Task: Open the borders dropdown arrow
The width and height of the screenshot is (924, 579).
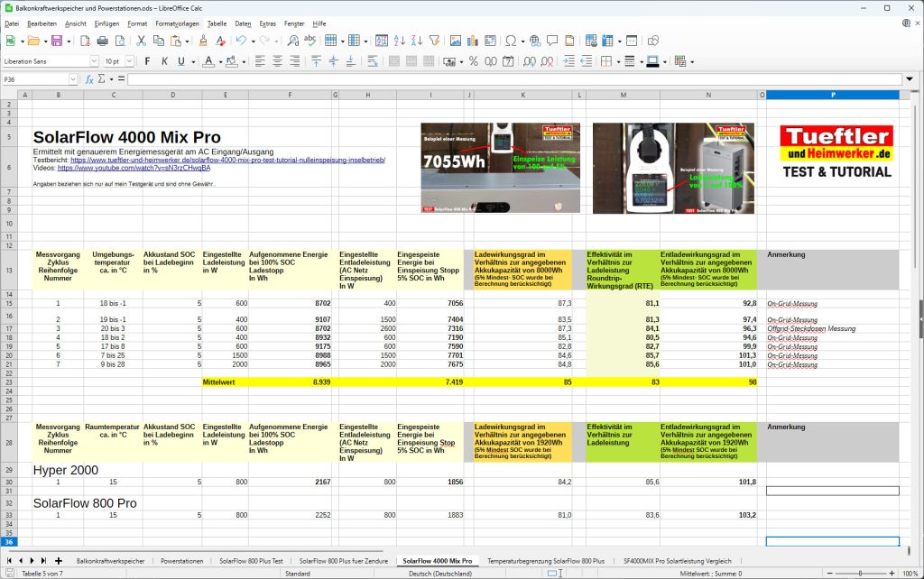Action: click(x=618, y=62)
